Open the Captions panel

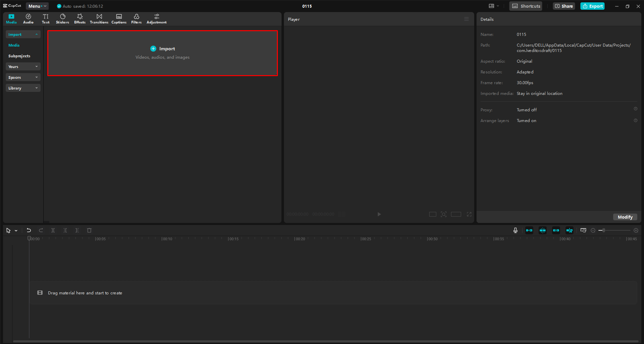pyautogui.click(x=119, y=18)
